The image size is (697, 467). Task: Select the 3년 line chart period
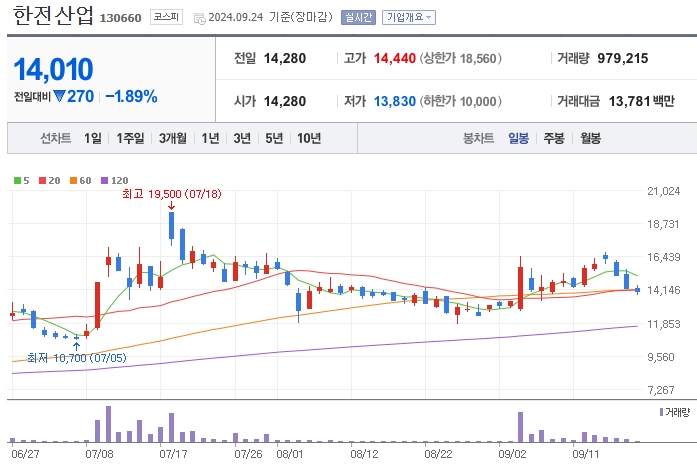(242, 138)
